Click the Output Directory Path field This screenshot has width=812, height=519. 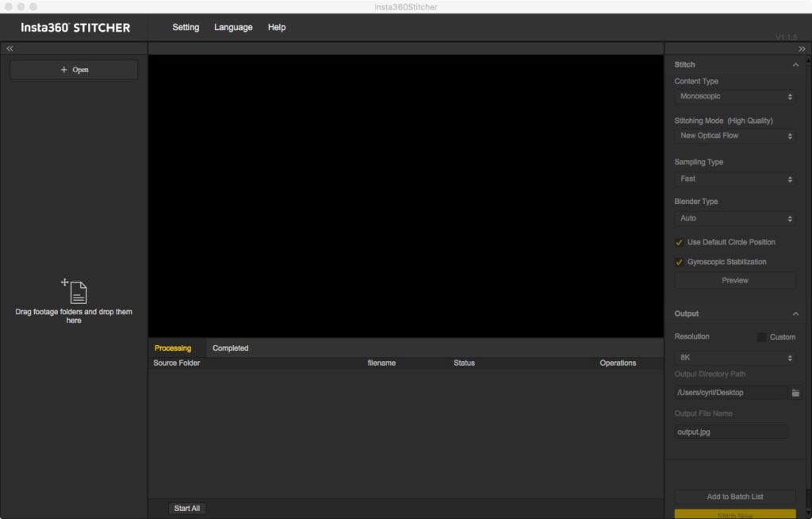pyautogui.click(x=730, y=393)
